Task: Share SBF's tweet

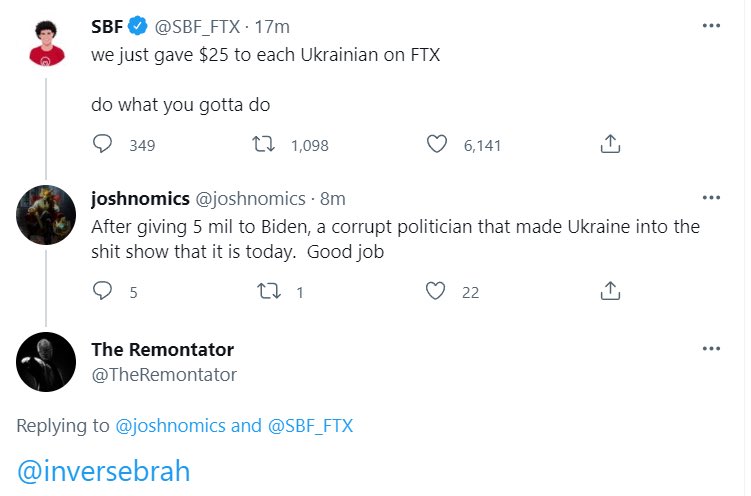Action: click(x=609, y=144)
